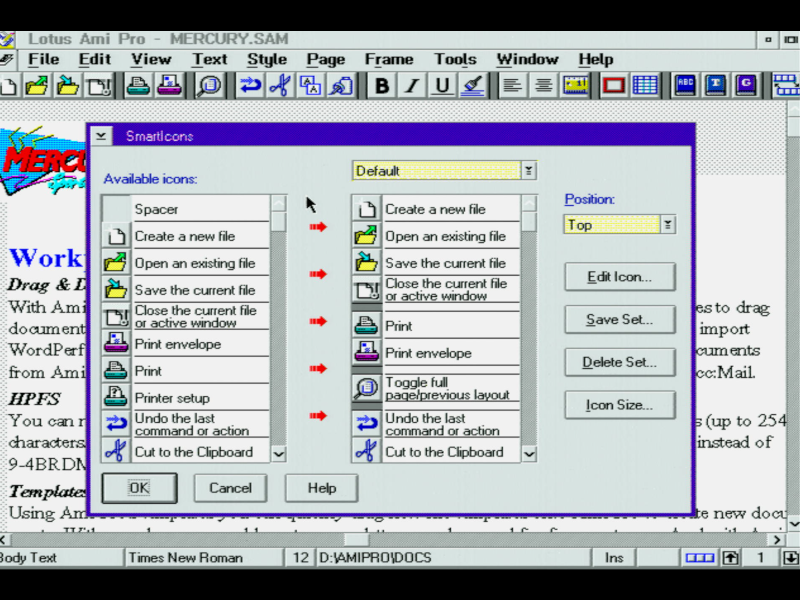Click the center align toolbar icon
This screenshot has height=600, width=800.
coord(543,86)
